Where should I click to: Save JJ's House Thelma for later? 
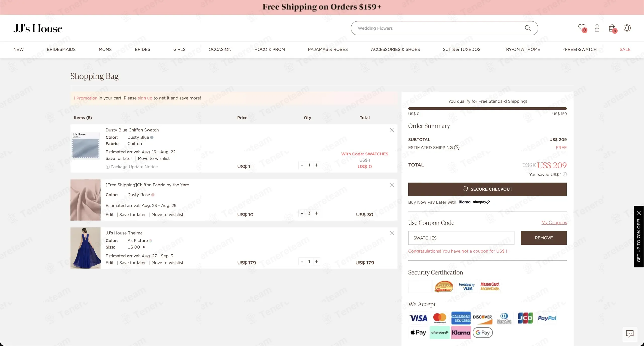pos(133,263)
